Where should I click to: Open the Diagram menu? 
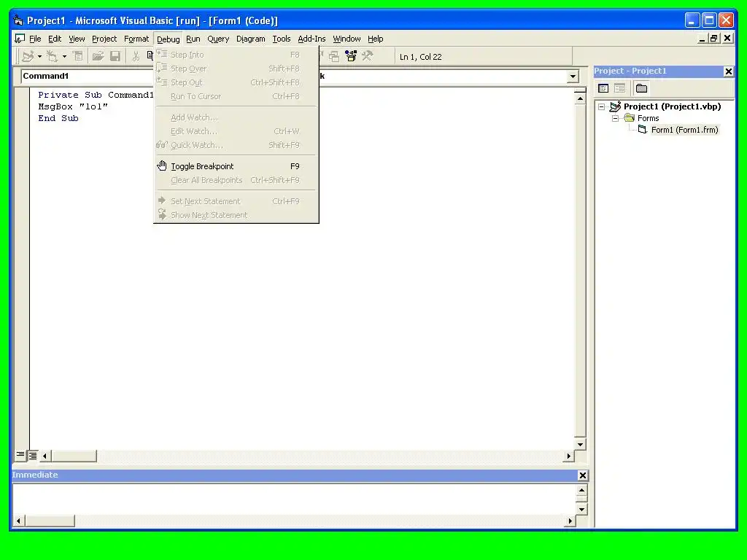pos(251,39)
